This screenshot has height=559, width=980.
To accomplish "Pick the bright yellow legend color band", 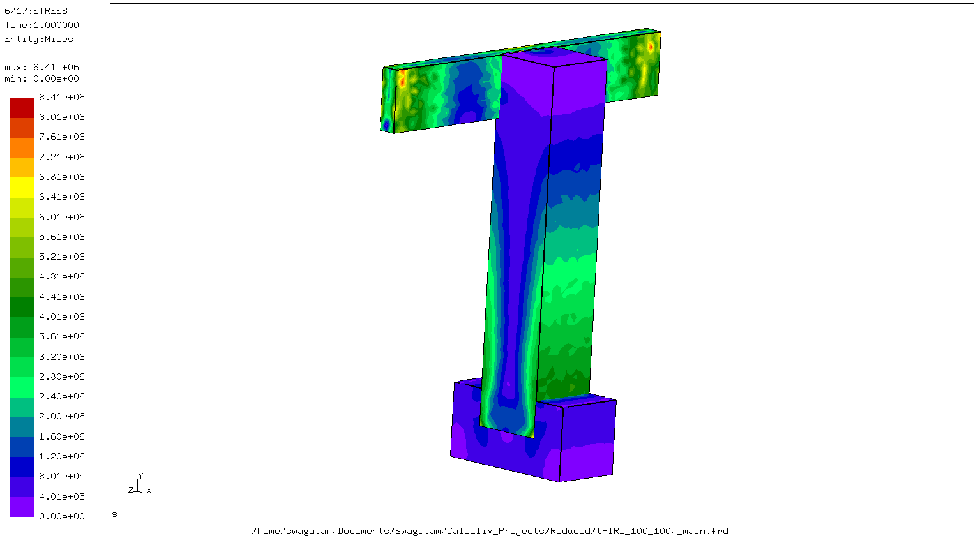I will tap(22, 188).
